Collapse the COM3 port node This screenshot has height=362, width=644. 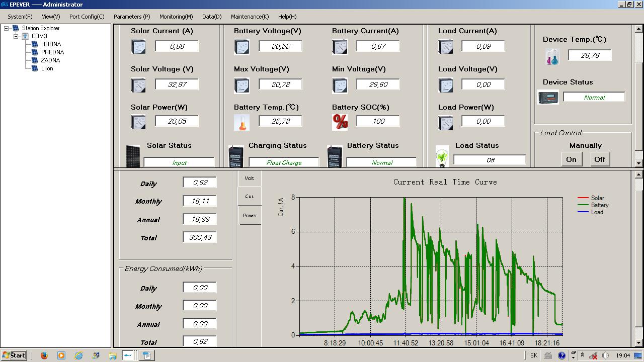(16, 36)
